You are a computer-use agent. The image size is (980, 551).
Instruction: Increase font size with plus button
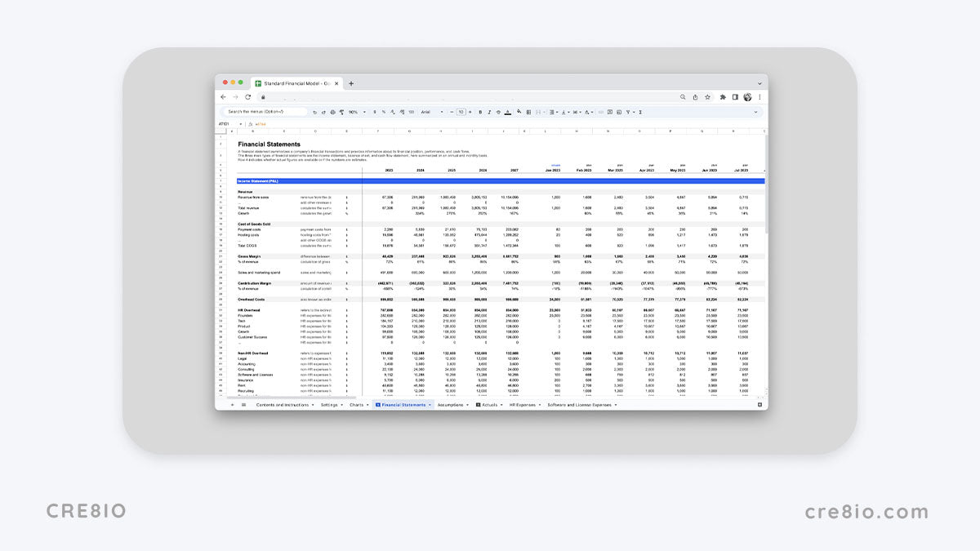(x=470, y=112)
